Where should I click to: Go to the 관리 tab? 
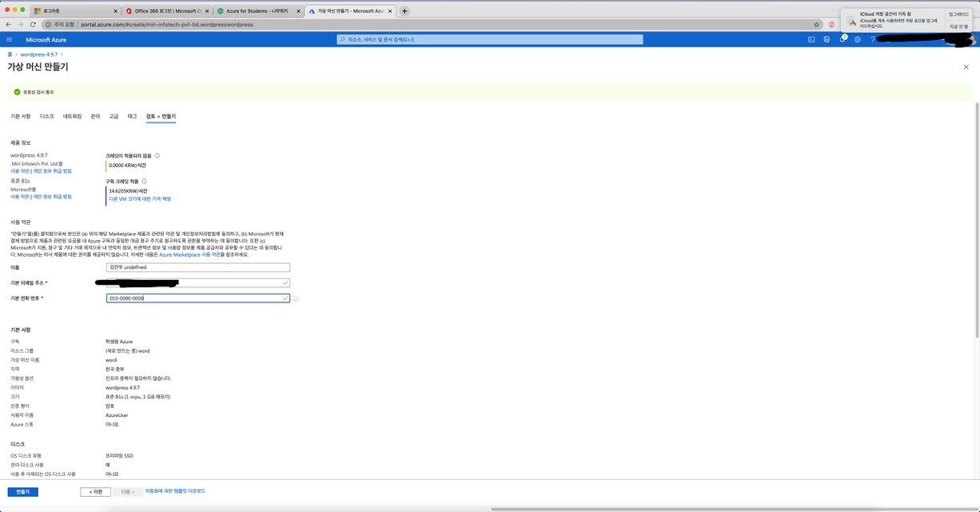[95, 117]
